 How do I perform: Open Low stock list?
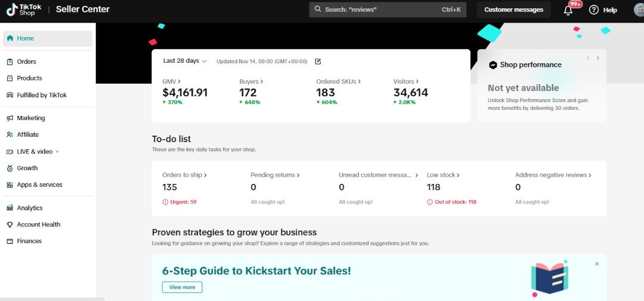click(x=443, y=175)
